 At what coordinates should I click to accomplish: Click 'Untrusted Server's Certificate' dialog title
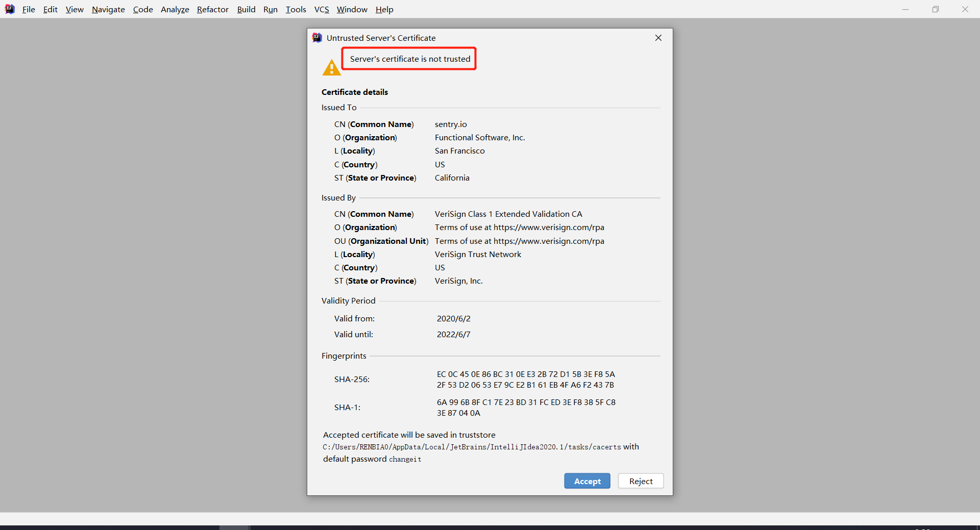381,38
